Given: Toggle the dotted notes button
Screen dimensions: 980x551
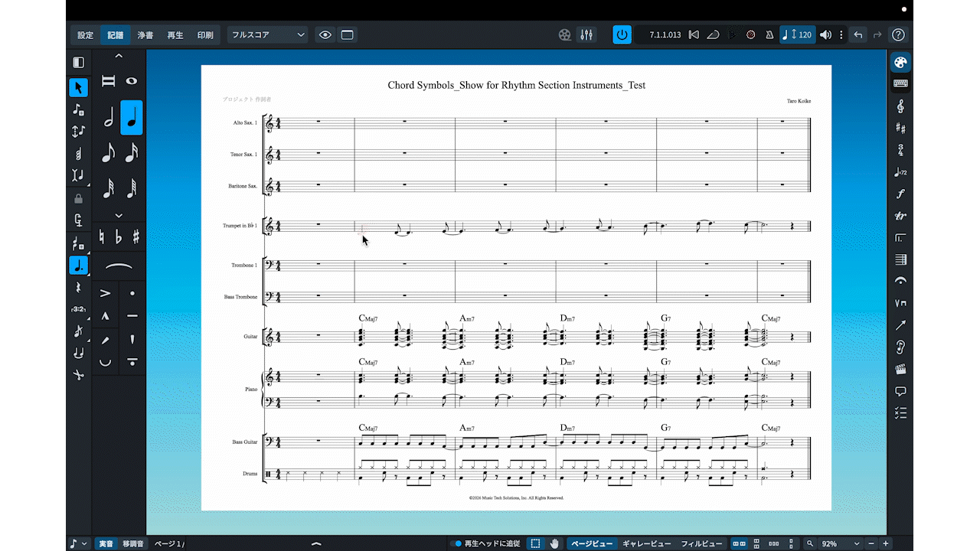Looking at the screenshot, I should 78,266.
